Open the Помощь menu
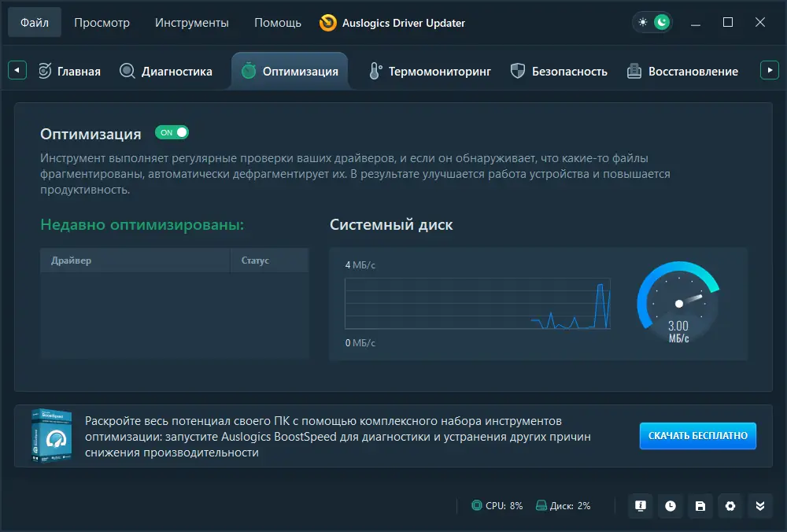The image size is (787, 532). [278, 23]
